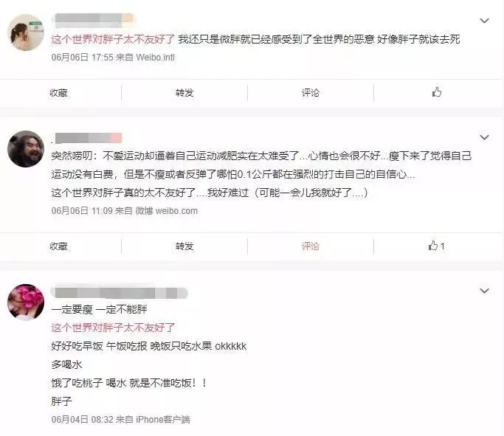Click 收藏 under the second post
Viewport: 504px width, 436px height.
point(58,246)
